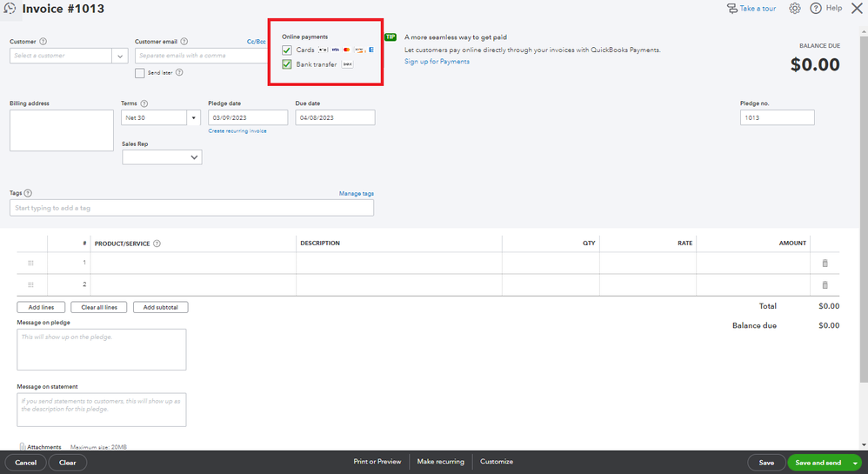Click the Take a tour link

pos(758,9)
